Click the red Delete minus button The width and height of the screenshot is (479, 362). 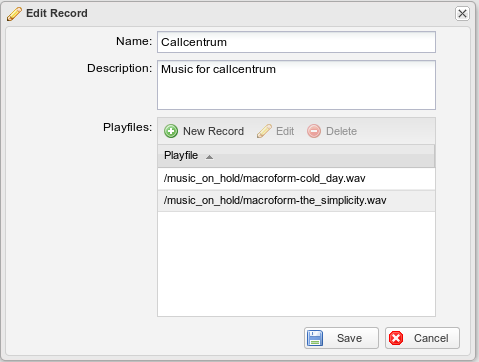332,131
